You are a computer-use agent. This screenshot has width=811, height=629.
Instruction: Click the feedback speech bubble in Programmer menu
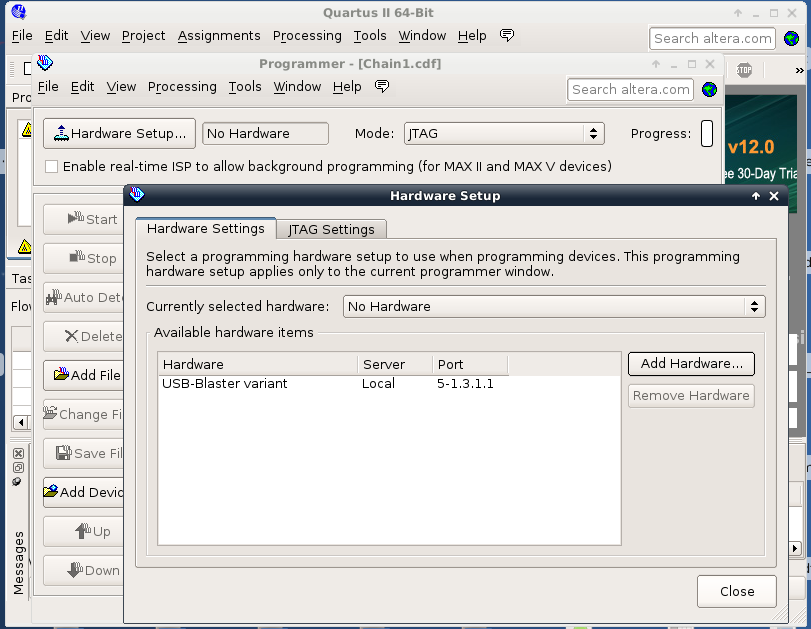[381, 87]
